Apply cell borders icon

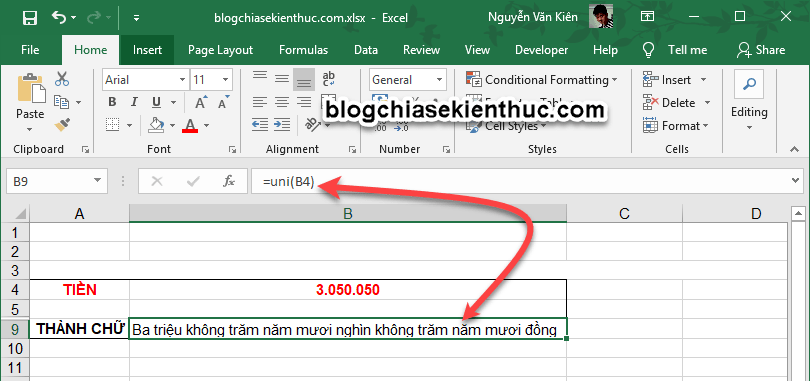pos(112,125)
